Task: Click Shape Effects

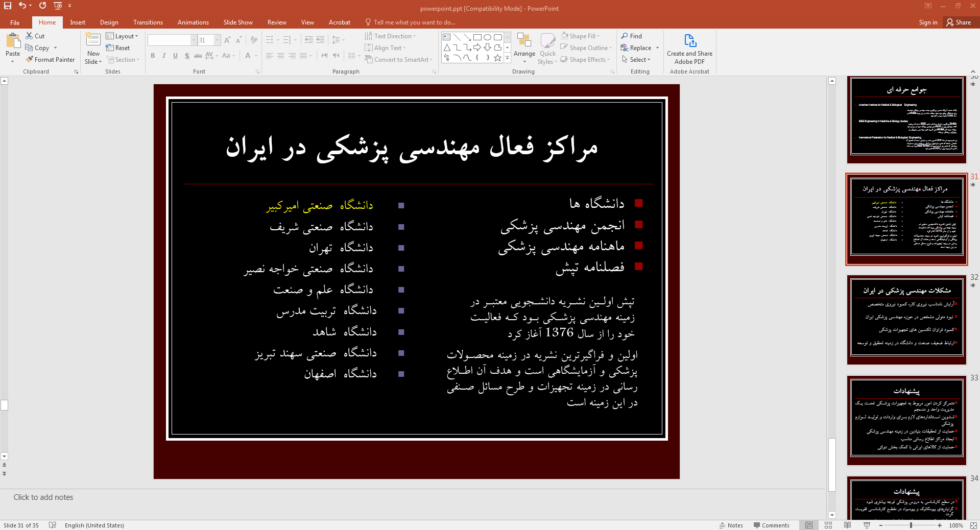Action: click(x=585, y=60)
